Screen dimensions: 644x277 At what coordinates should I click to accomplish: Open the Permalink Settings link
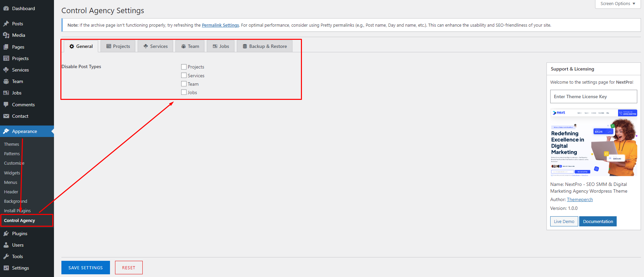point(220,25)
